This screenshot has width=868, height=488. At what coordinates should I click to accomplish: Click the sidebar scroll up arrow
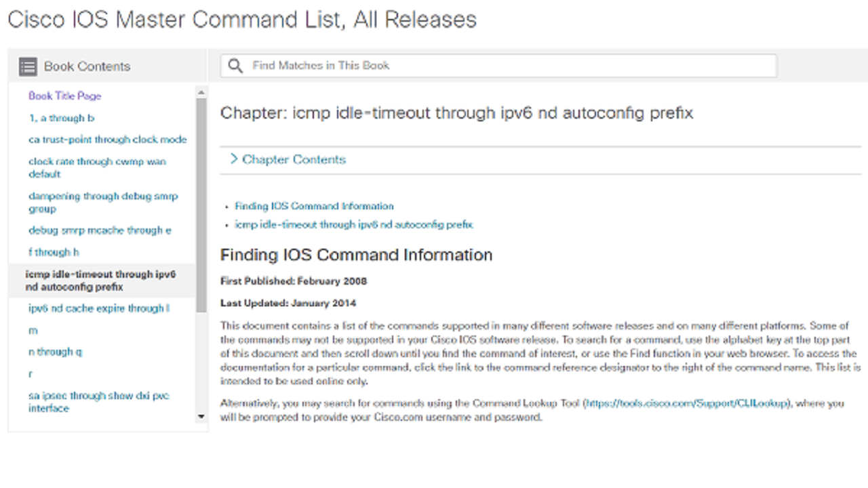(x=201, y=92)
